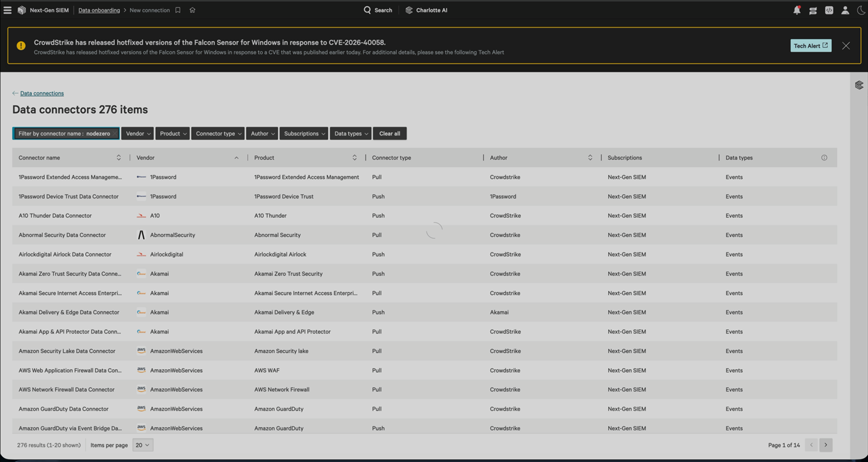Image resolution: width=868 pixels, height=462 pixels.
Task: Open the Akamai App & API Protector connector
Action: click(424, 332)
